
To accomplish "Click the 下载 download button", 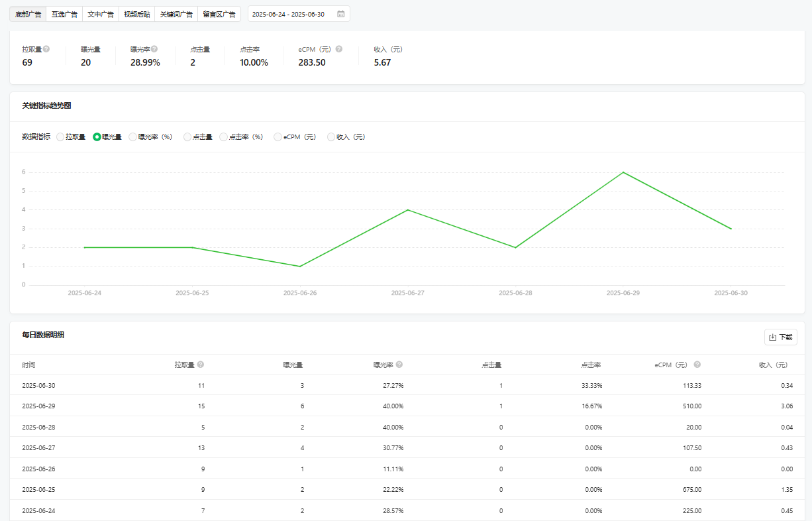I will pos(780,337).
